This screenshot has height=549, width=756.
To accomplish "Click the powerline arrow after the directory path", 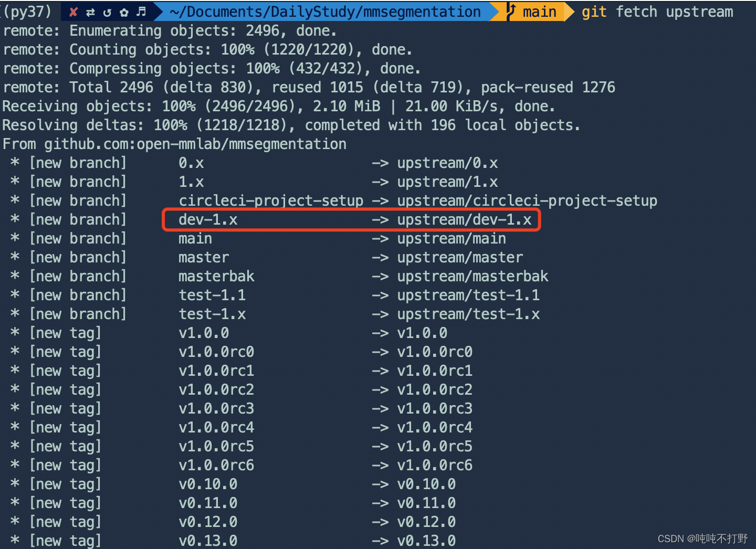I will [x=495, y=12].
